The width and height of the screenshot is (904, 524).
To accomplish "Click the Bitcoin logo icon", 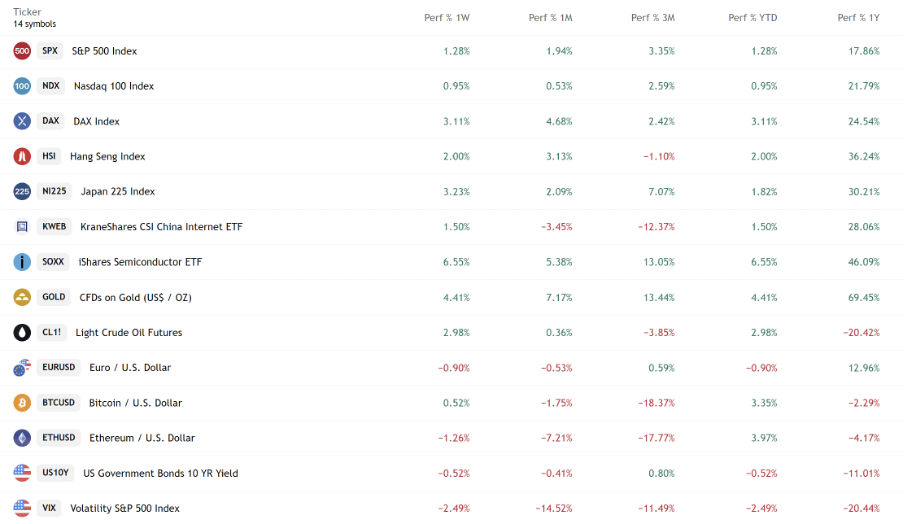I will [22, 403].
